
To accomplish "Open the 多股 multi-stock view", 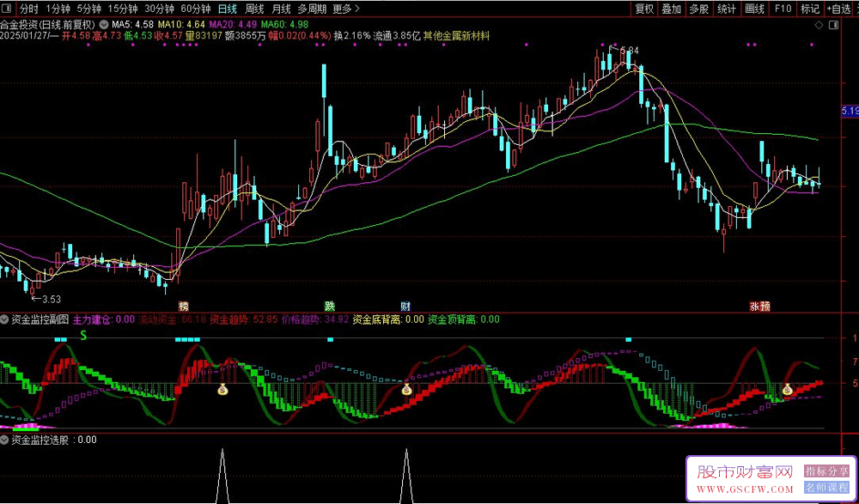I will (698, 9).
